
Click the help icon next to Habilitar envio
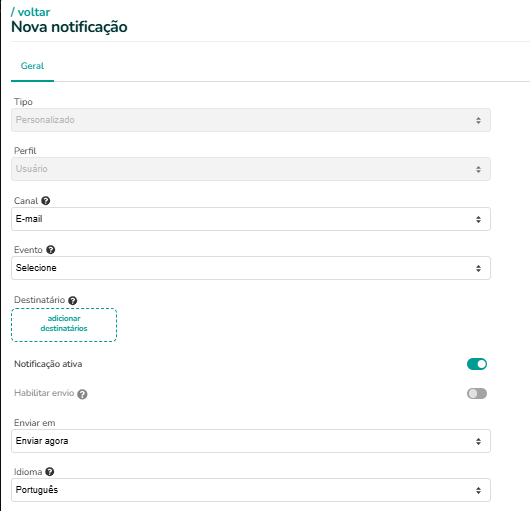pyautogui.click(x=82, y=394)
